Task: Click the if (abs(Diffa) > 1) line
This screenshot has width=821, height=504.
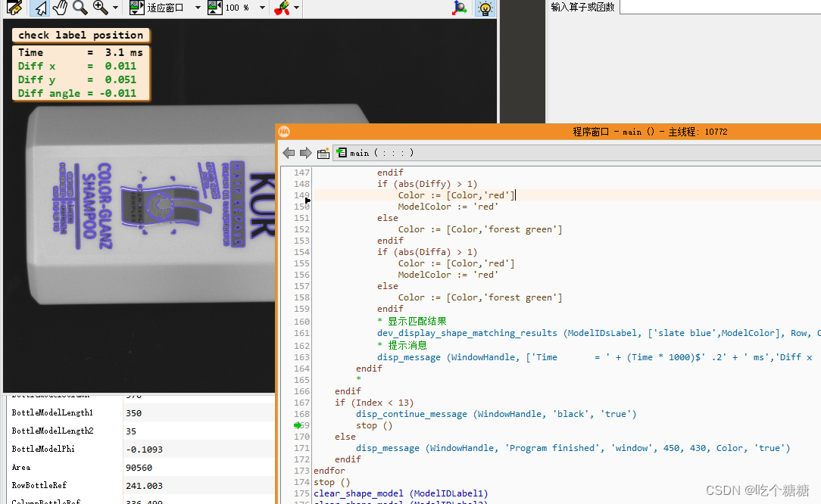Action: [426, 252]
